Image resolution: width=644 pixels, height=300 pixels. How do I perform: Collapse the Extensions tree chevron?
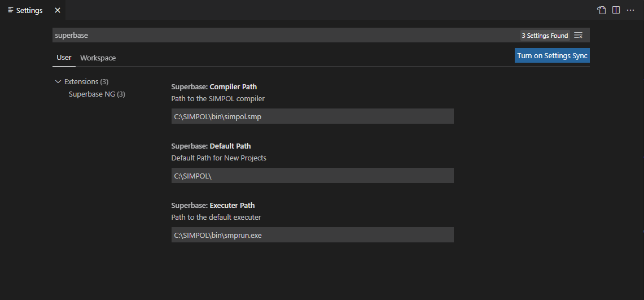tap(58, 82)
